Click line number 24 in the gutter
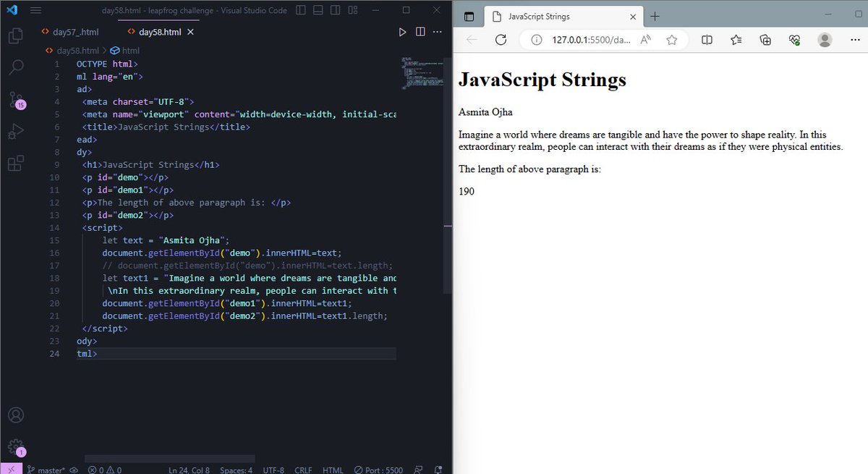 click(55, 354)
